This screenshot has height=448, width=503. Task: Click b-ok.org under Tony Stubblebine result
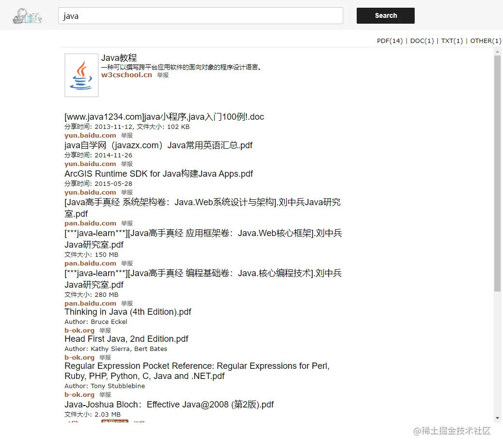coord(79,395)
